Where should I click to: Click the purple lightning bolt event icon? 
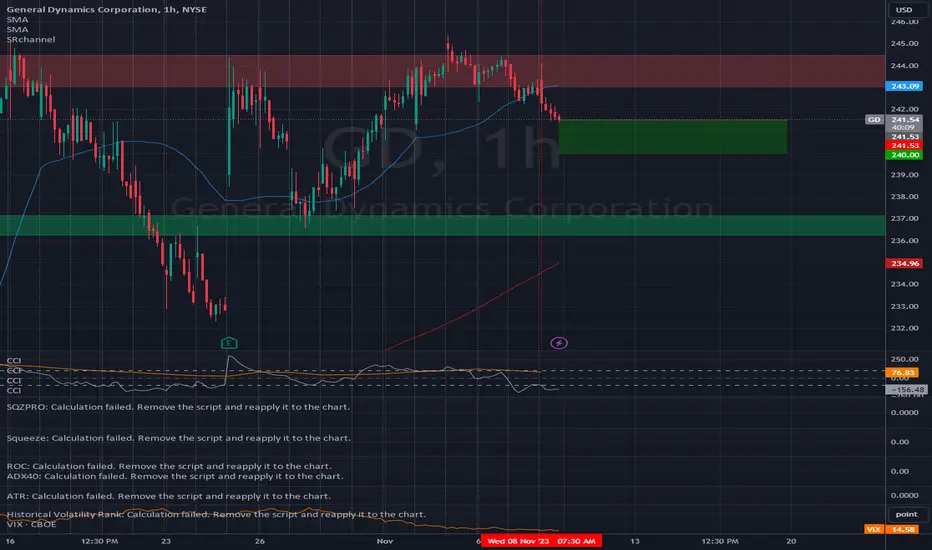click(x=559, y=343)
